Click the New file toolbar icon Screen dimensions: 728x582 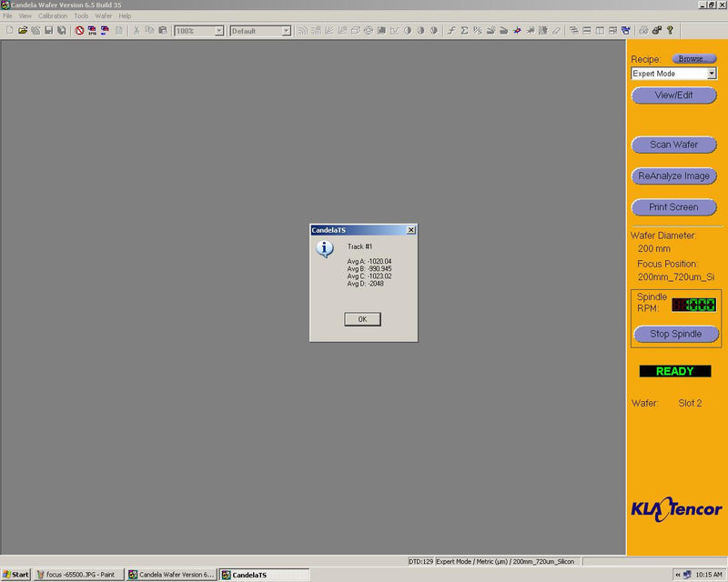tap(9, 30)
